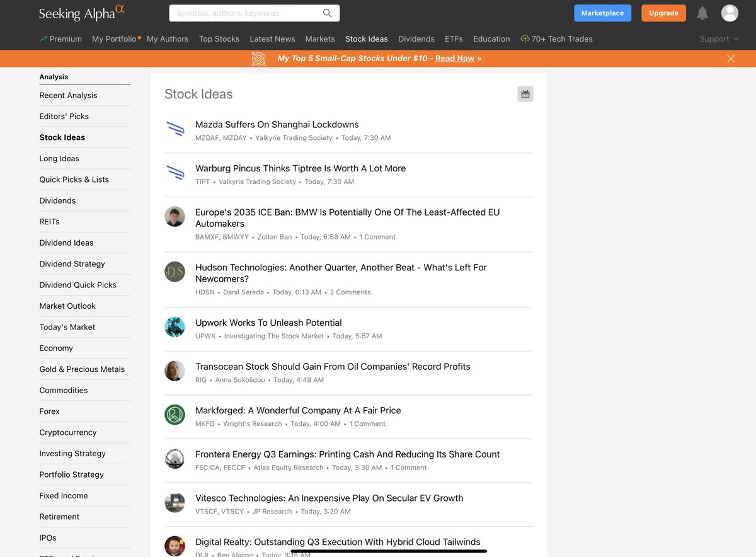
Task: Open Hudson Technologies article
Action: [x=341, y=273]
